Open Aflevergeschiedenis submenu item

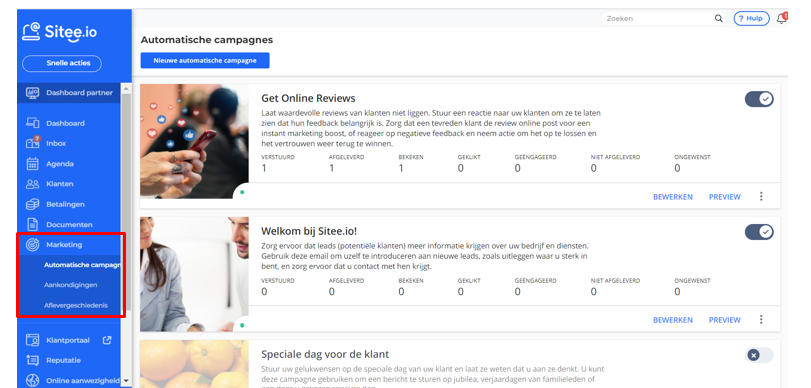click(76, 305)
